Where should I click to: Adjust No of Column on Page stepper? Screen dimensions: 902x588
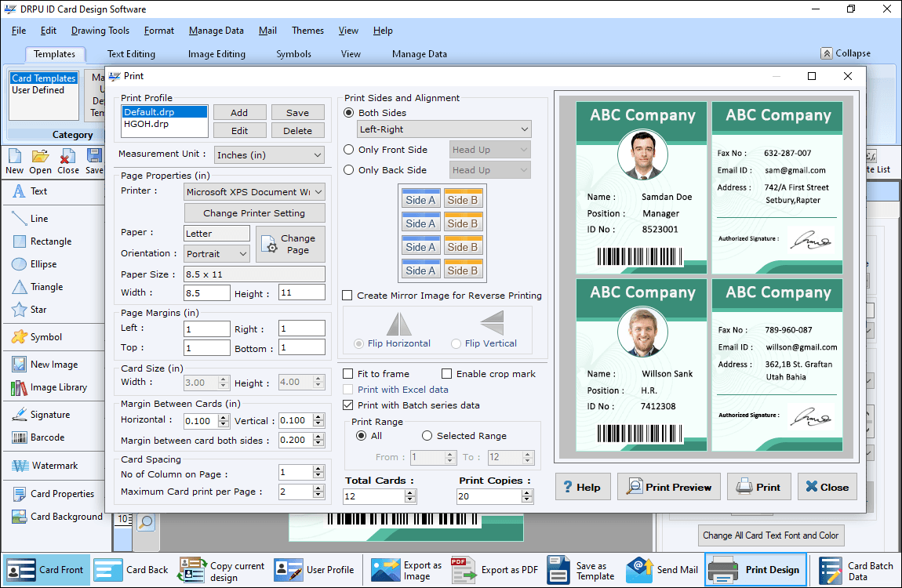[318, 473]
